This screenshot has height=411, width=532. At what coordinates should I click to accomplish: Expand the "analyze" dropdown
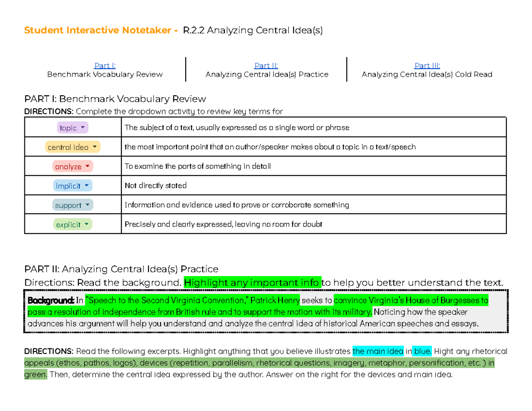[72, 166]
